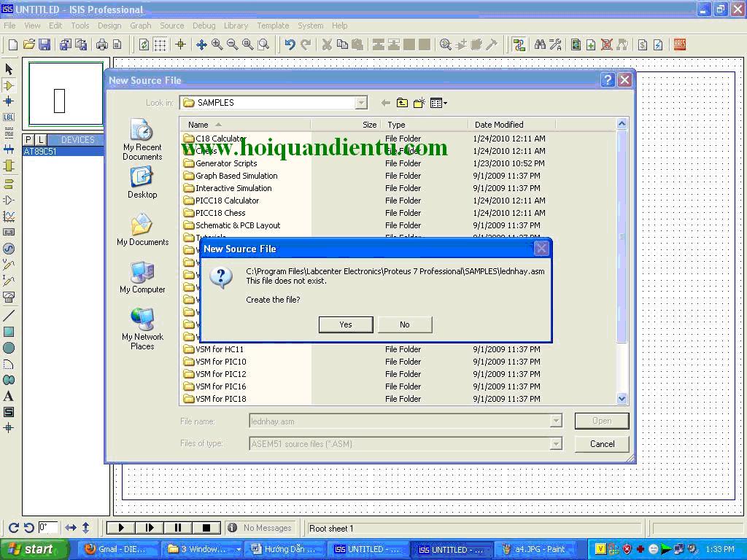This screenshot has height=560, width=747.
Task: Click the Stop simulation button
Action: point(206,528)
